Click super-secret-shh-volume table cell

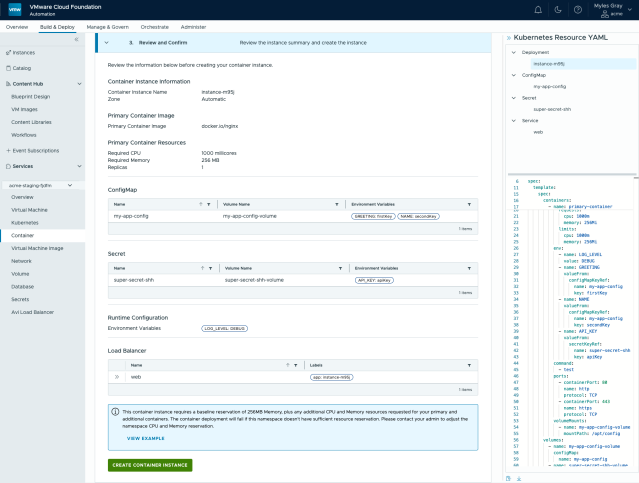[254, 280]
